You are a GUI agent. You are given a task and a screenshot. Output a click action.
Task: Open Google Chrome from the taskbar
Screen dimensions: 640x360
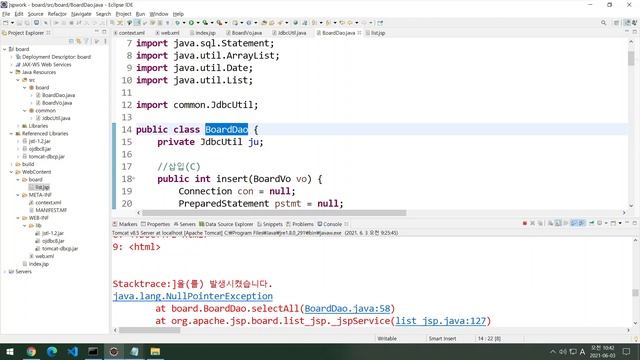tap(31, 351)
